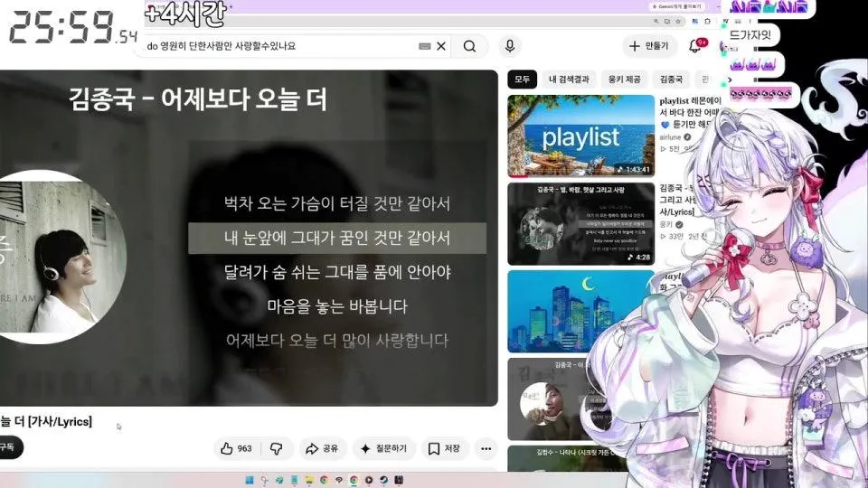Open YouTube notifications bell
The width and height of the screenshot is (868, 488).
pyautogui.click(x=696, y=46)
